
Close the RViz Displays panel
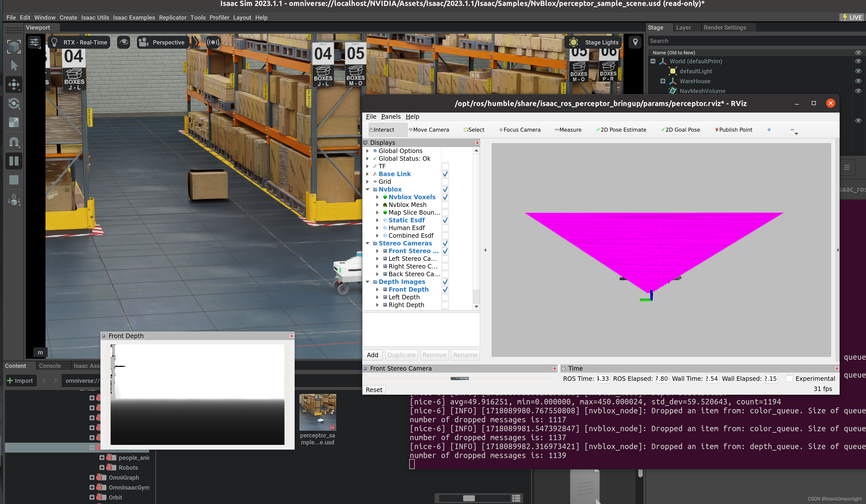coord(477,143)
